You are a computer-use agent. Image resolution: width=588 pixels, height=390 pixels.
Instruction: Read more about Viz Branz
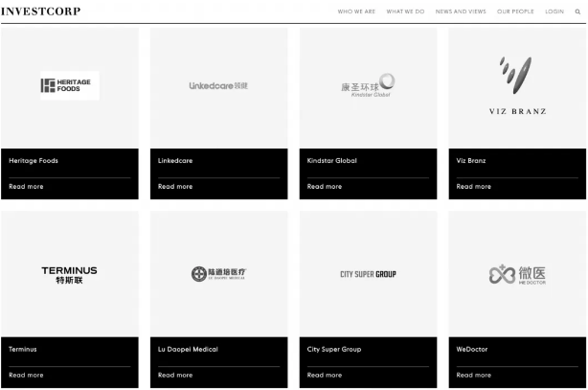coord(474,187)
